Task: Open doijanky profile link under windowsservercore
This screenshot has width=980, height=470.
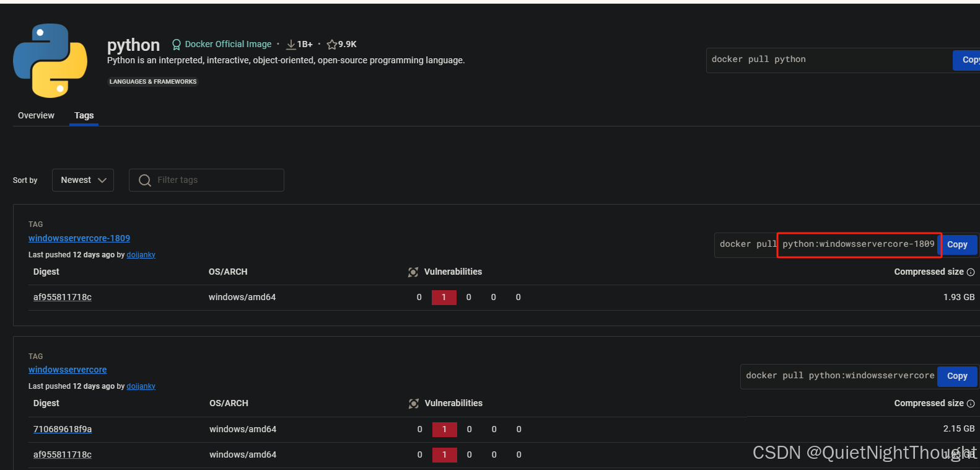Action: (x=141, y=386)
